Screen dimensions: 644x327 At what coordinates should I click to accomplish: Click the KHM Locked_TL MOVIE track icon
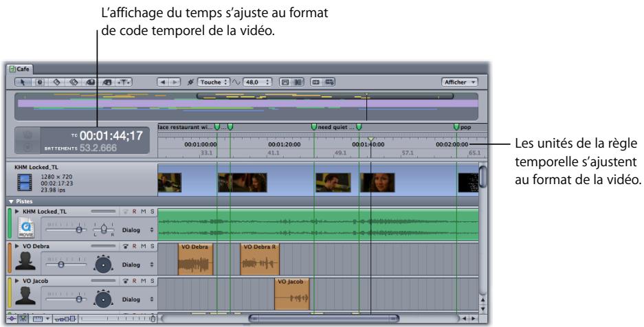click(26, 227)
